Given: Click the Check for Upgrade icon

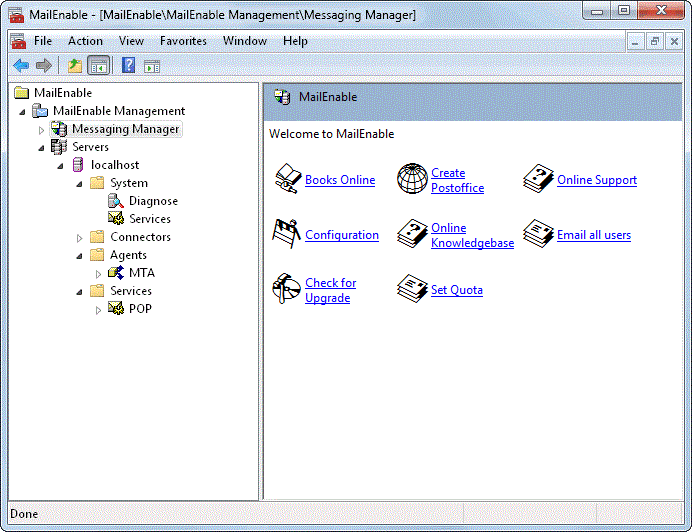Looking at the screenshot, I should point(287,290).
